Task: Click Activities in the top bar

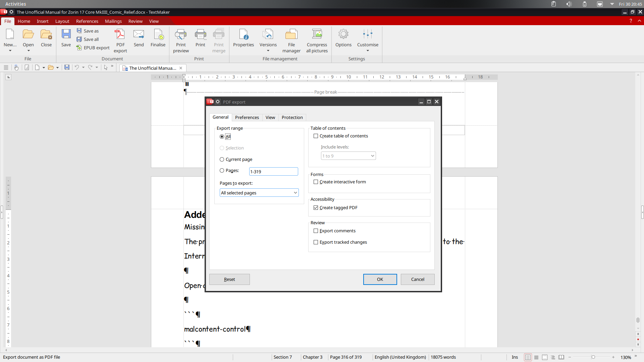Action: tap(15, 4)
